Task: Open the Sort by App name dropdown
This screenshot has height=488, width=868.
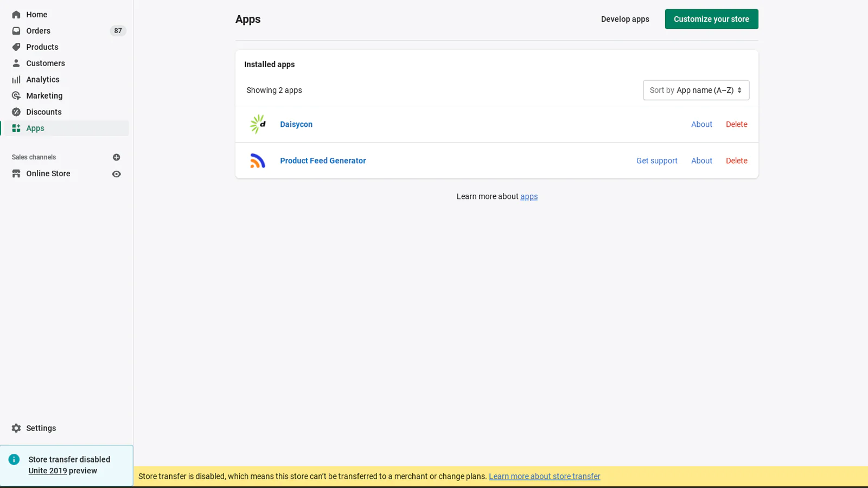Action: [x=696, y=90]
